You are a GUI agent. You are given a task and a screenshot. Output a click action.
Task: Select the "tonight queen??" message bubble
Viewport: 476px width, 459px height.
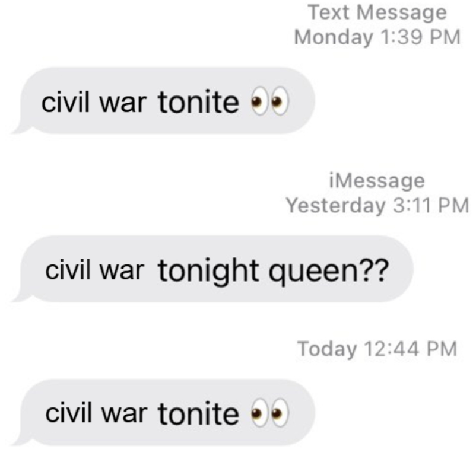pos(212,269)
